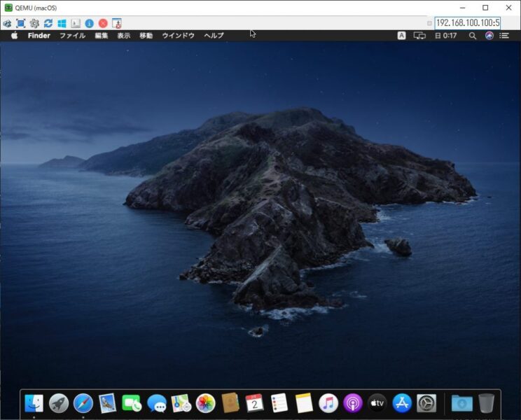Screen dimensions: 521x420
Task: Open Maps from the Dock
Action: pyautogui.click(x=181, y=403)
